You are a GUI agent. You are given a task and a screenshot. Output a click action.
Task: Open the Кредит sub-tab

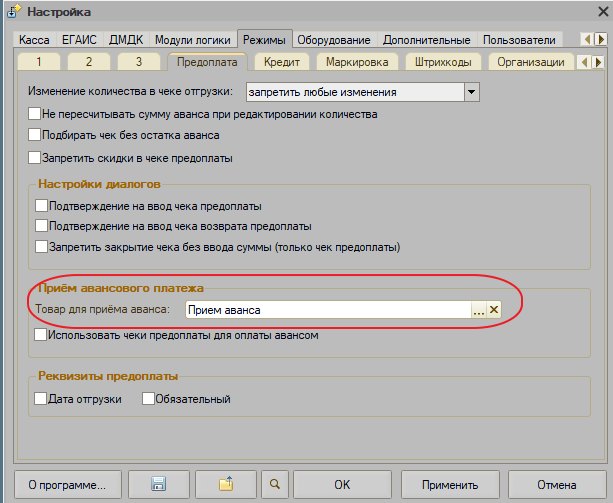click(x=282, y=62)
